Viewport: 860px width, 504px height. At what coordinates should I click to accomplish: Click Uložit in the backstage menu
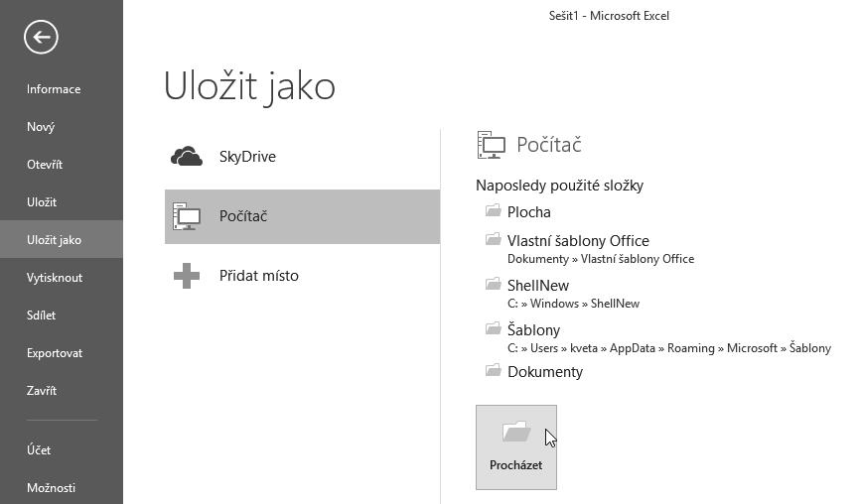point(42,202)
